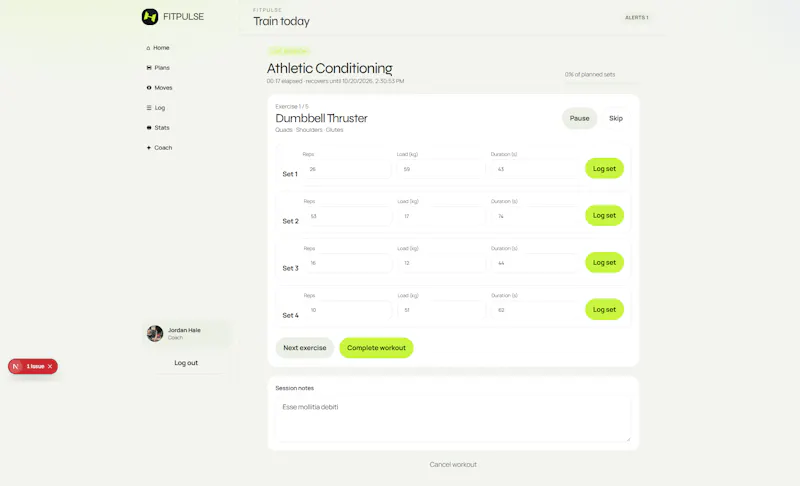The height and width of the screenshot is (486, 800).
Task: Click the Set 2 Duration field
Action: pos(535,216)
